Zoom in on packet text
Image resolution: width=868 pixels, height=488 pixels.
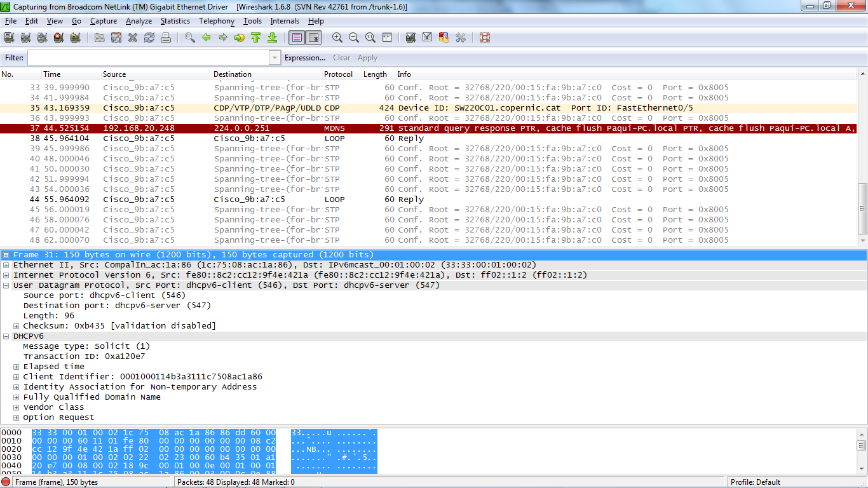click(337, 37)
